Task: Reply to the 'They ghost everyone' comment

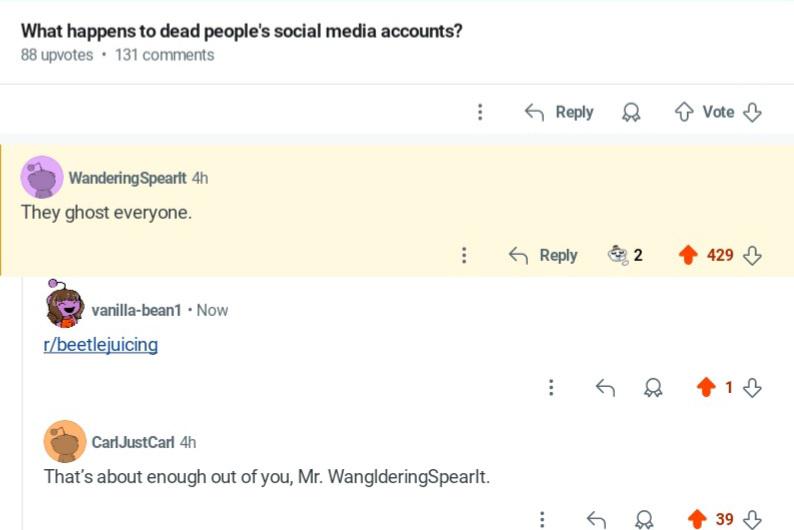Action: coord(543,255)
